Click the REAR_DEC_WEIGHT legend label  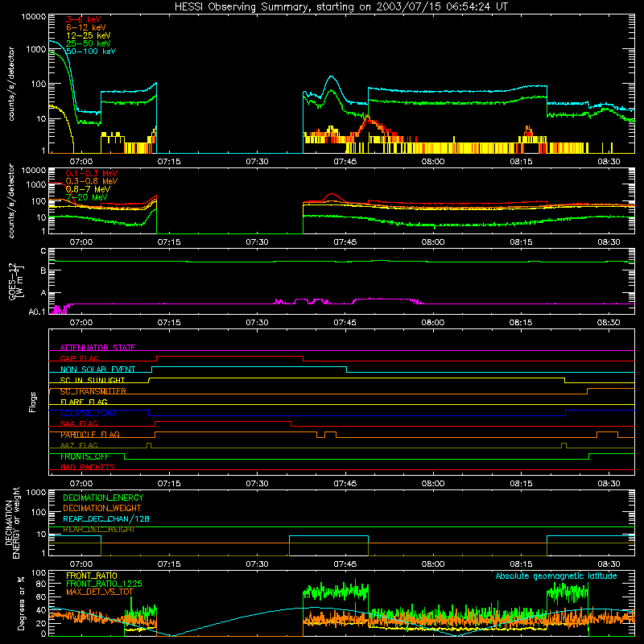click(x=98, y=530)
